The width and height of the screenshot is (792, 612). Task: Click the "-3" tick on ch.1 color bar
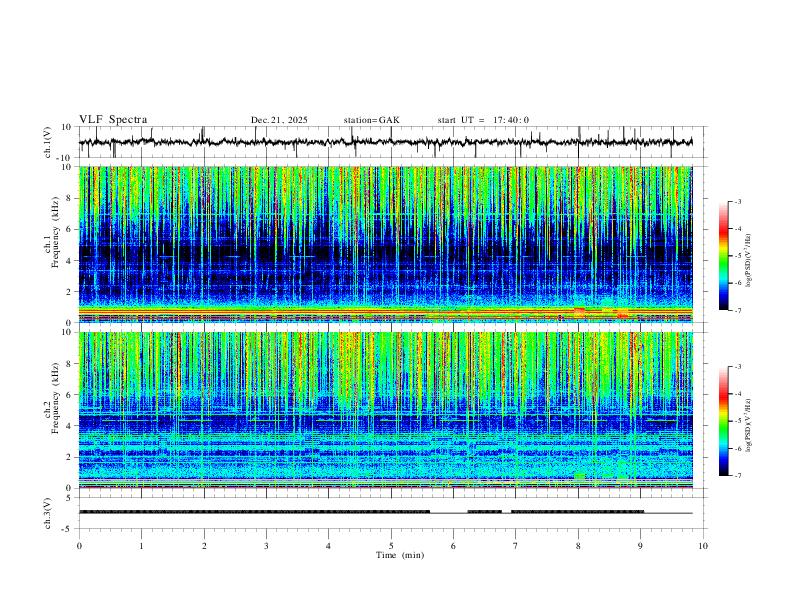pos(737,201)
